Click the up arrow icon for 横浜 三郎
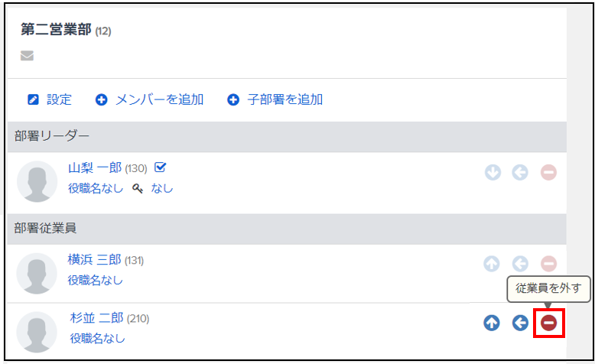The height and width of the screenshot is (364, 595). click(x=492, y=263)
